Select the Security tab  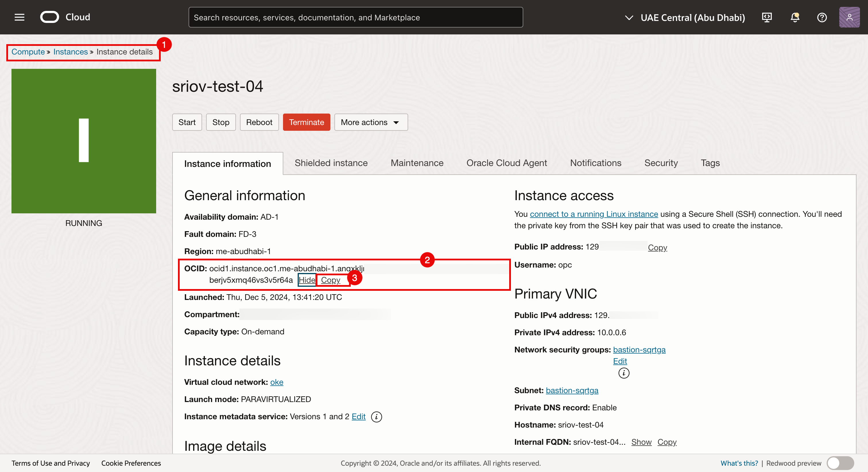point(661,163)
